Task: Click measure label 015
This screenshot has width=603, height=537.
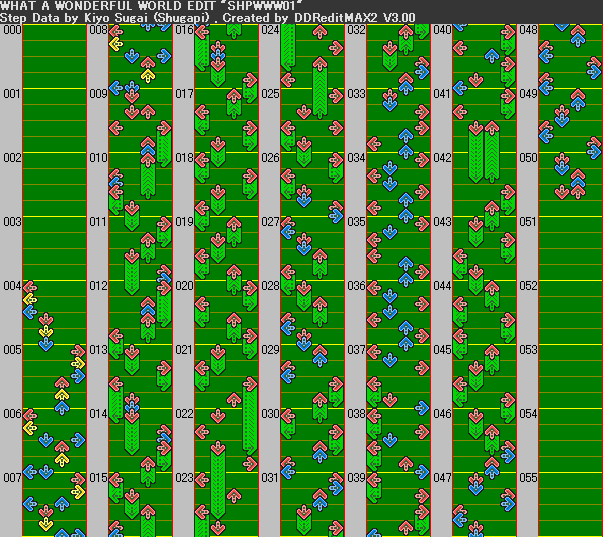Action: (98, 478)
